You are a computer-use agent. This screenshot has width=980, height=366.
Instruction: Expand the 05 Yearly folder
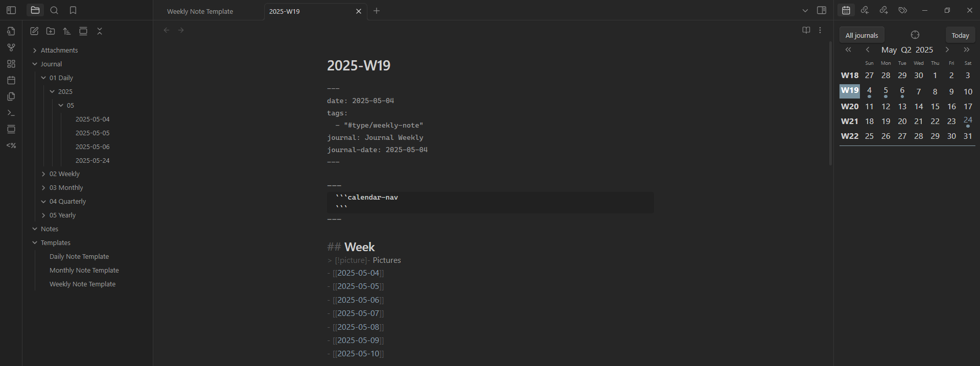coord(62,215)
